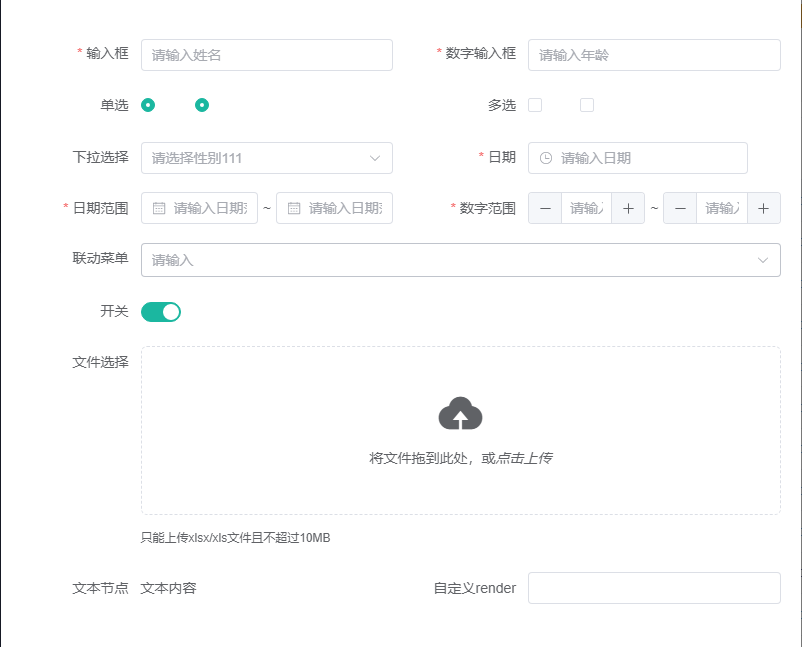Click the clock icon in the 日期 field
The width and height of the screenshot is (802, 647).
pyautogui.click(x=548, y=158)
